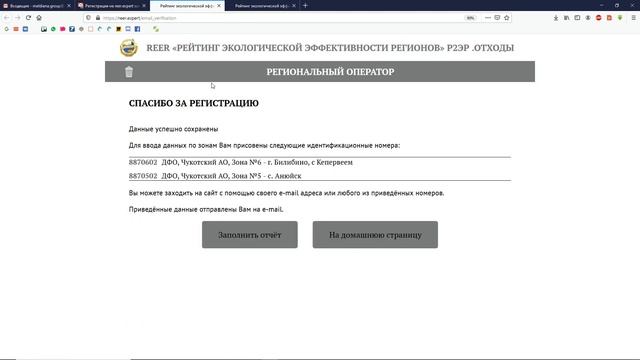Click the trash bin icon in the gray header
Viewport: 640px width, 360px height.
tap(129, 72)
